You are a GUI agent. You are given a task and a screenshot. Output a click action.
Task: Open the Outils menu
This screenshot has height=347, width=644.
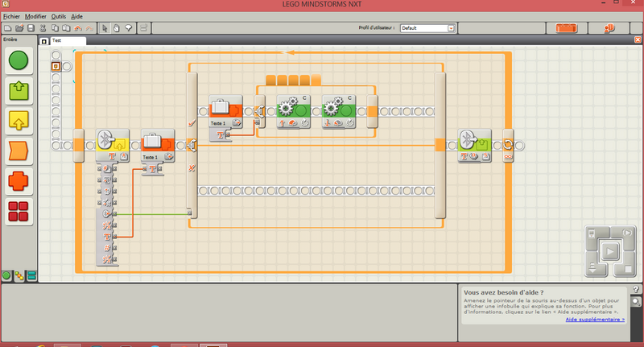pyautogui.click(x=58, y=16)
